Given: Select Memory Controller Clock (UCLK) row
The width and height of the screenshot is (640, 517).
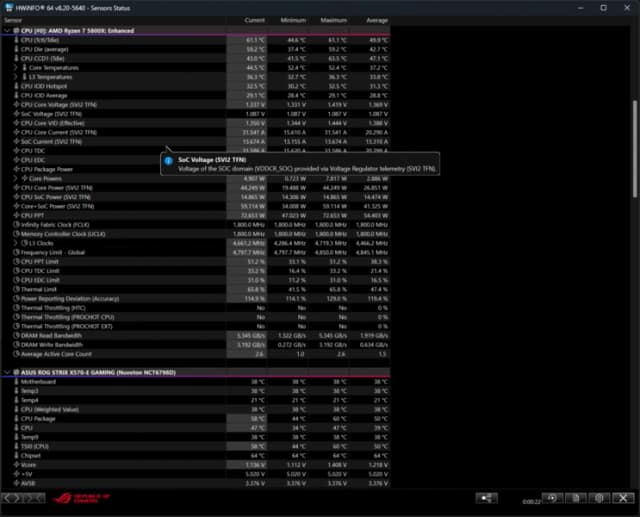Looking at the screenshot, I should tap(196, 234).
